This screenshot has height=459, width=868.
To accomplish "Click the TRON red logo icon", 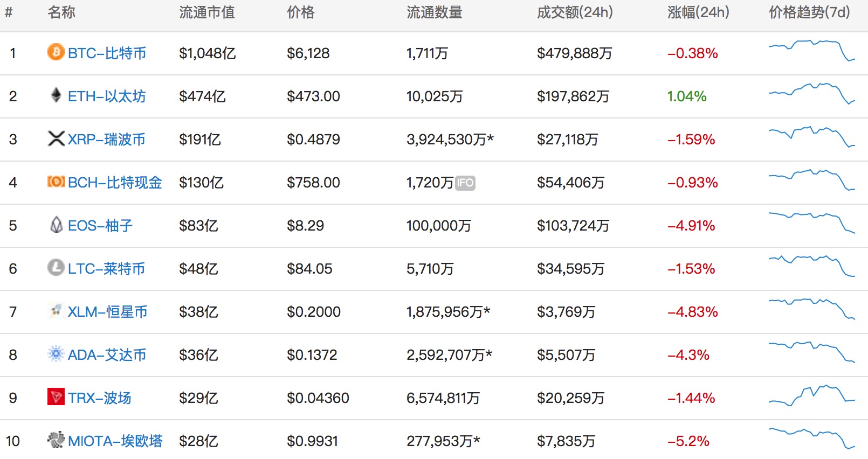I will (x=56, y=397).
